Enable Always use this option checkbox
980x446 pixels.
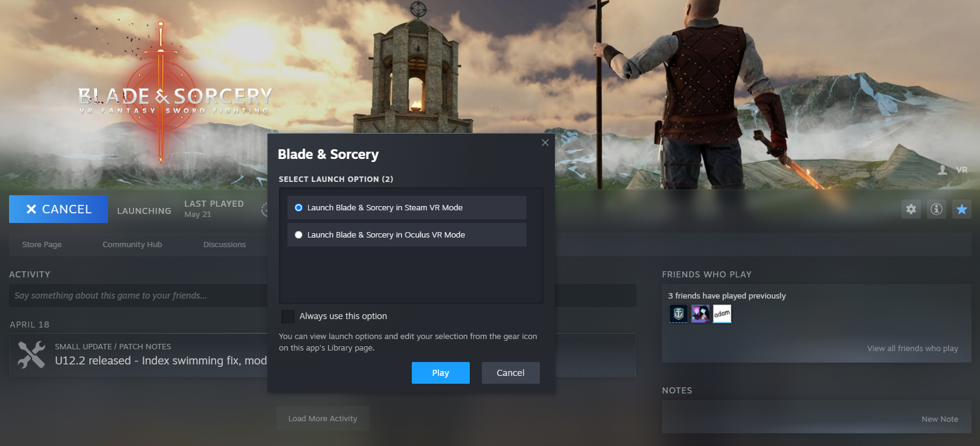tap(288, 316)
